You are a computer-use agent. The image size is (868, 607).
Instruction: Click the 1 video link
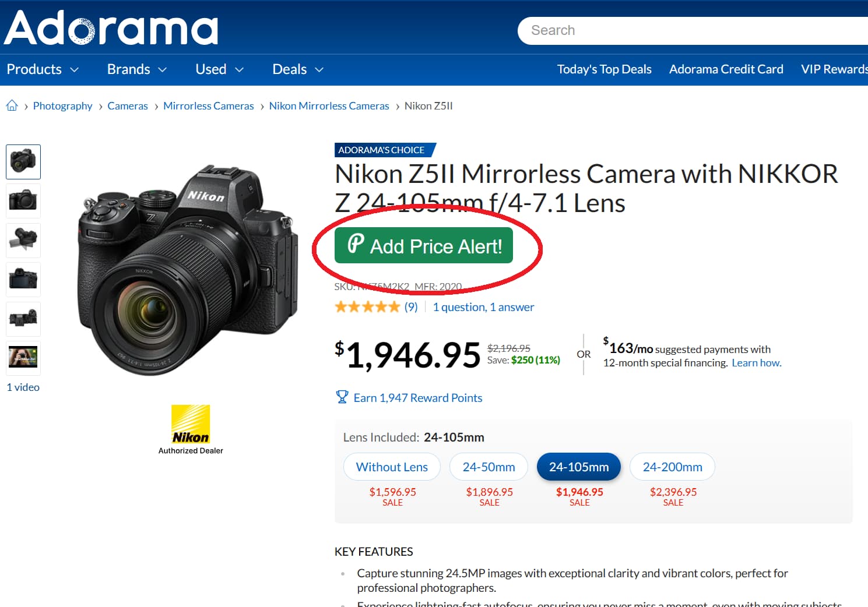(x=23, y=387)
